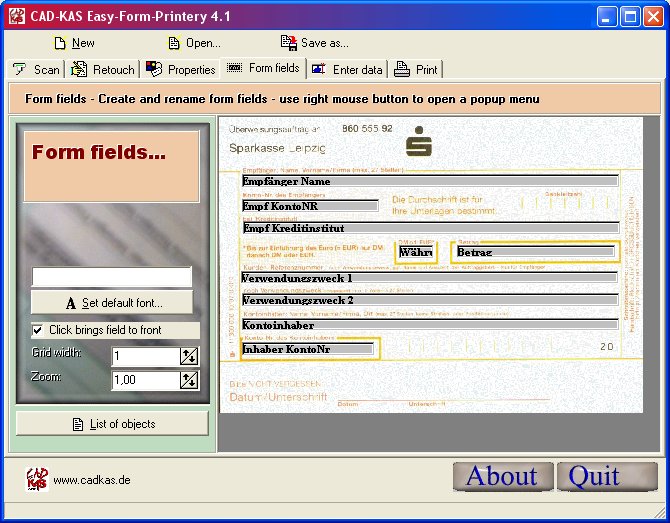670x523 pixels.
Task: Adjust the Grid width spinner arrows
Action: 188,356
